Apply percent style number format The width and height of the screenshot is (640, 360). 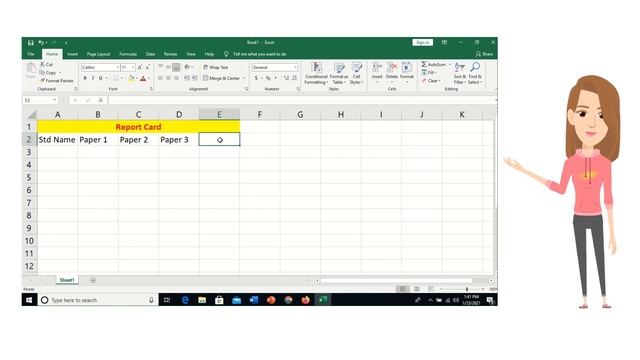[268, 78]
